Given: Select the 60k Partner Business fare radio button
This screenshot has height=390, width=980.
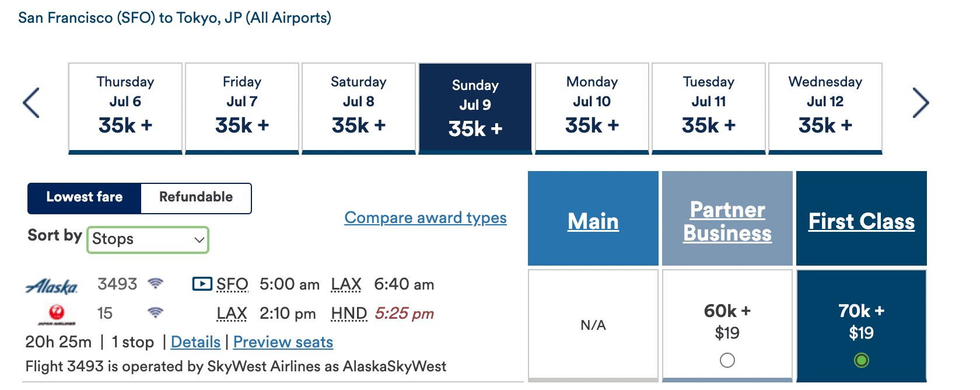Looking at the screenshot, I should point(727,360).
